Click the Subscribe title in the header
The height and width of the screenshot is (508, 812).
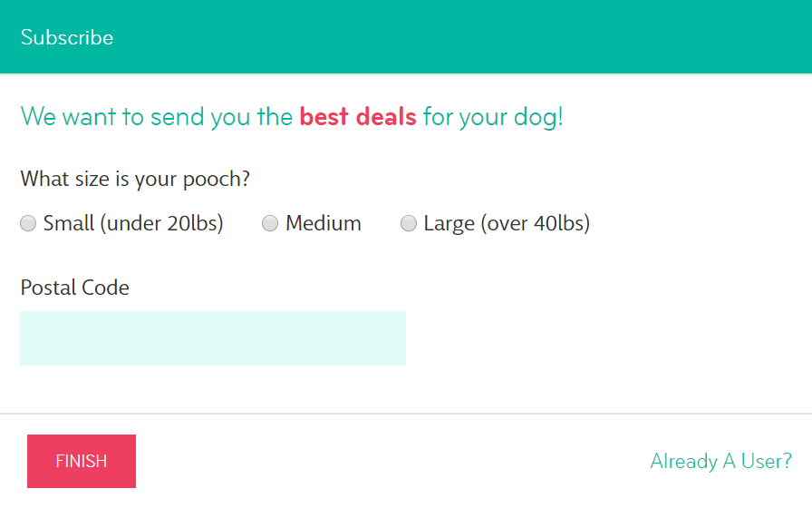click(67, 37)
